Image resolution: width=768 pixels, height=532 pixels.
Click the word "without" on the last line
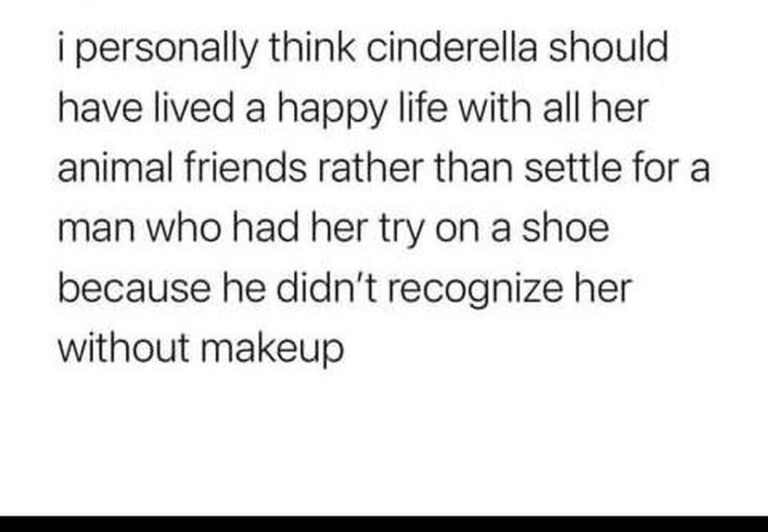click(x=124, y=349)
